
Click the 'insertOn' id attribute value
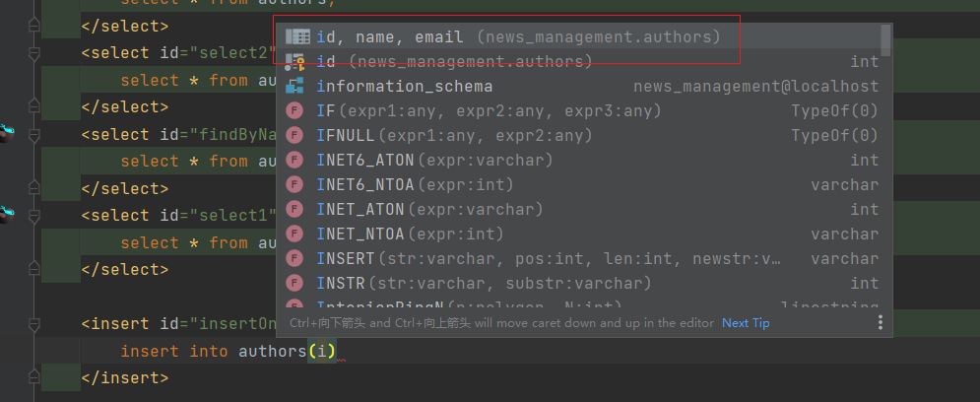point(237,324)
